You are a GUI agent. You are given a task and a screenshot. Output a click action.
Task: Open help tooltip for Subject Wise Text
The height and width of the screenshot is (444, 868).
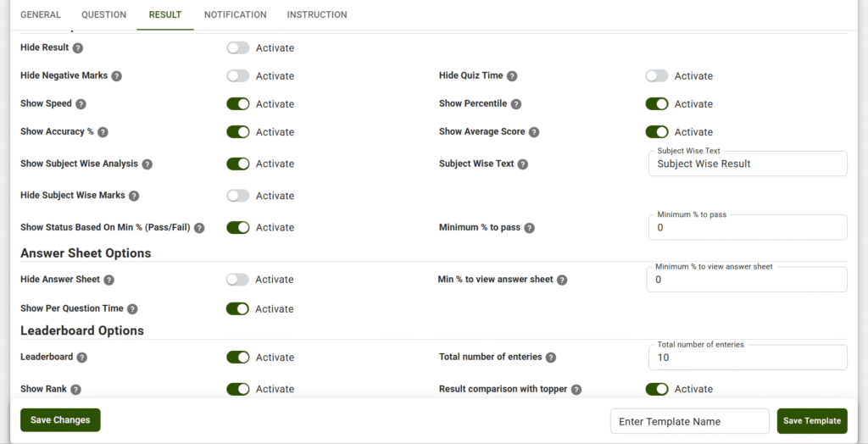522,164
